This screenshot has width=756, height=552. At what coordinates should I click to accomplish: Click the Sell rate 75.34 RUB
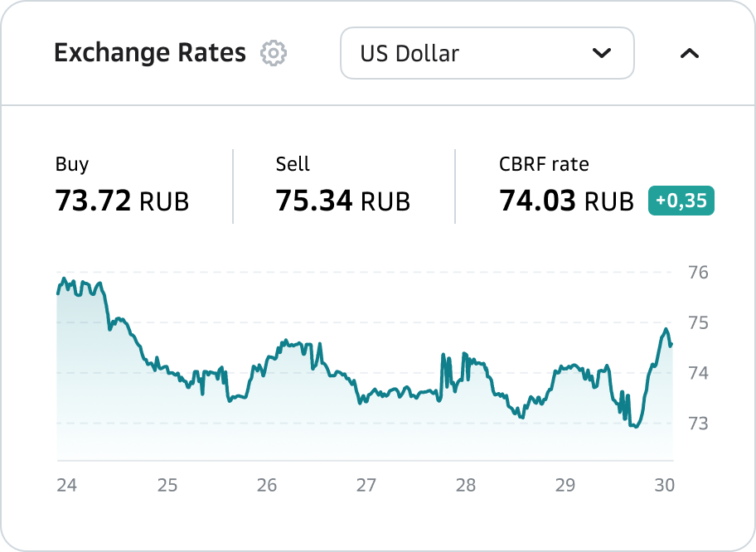coord(343,201)
